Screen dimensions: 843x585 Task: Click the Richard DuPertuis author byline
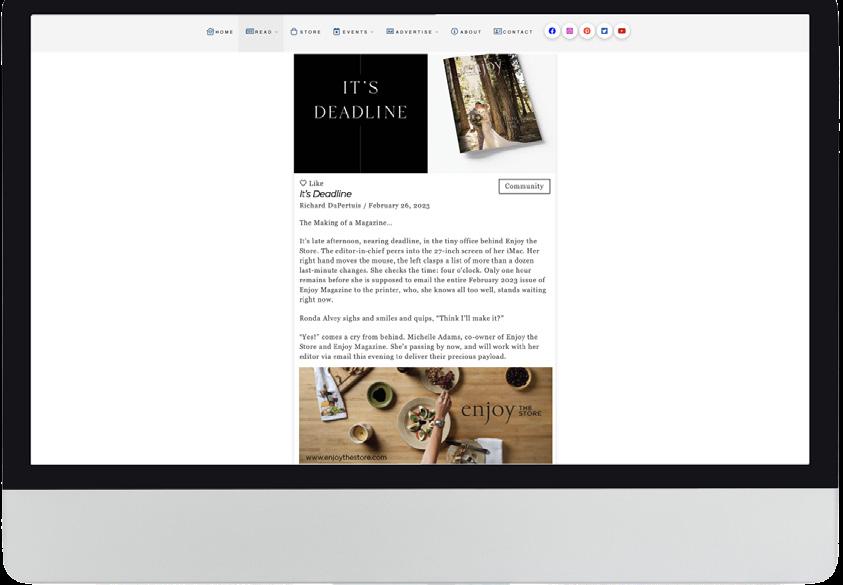pyautogui.click(x=331, y=205)
